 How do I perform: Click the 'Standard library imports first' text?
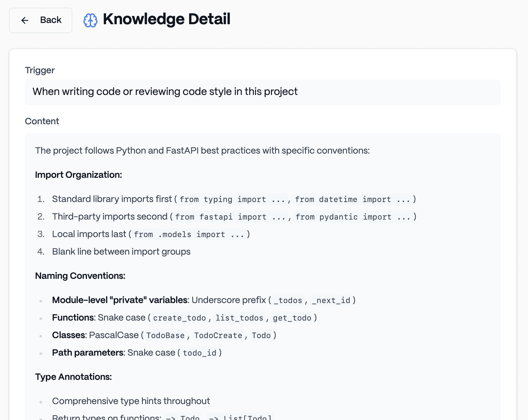point(112,199)
